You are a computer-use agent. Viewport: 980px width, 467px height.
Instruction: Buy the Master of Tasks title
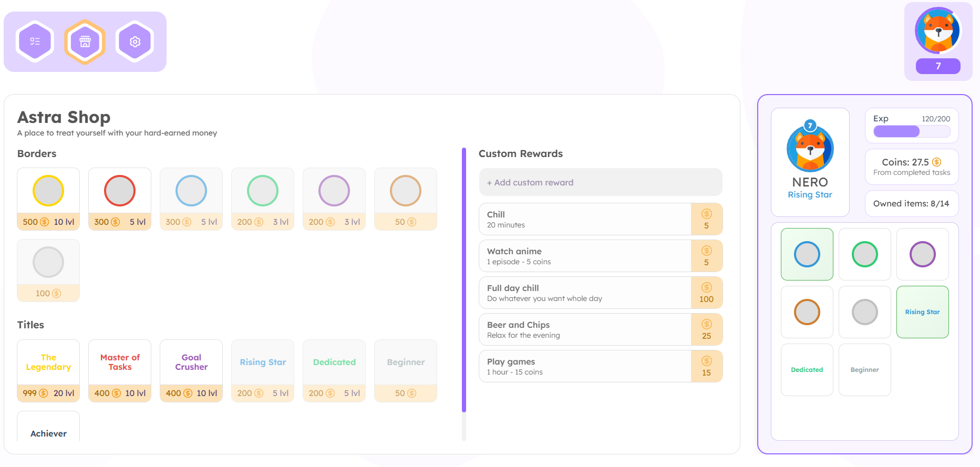(120, 371)
